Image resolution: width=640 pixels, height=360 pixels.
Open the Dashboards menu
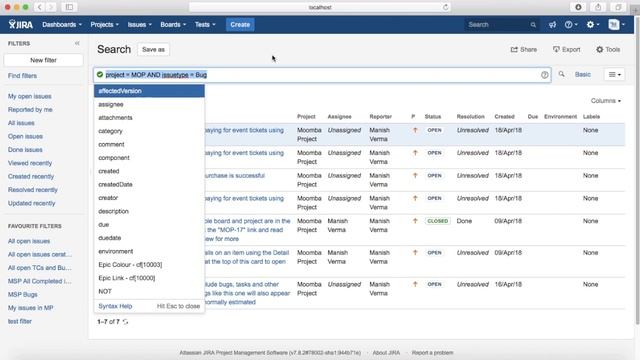62,24
